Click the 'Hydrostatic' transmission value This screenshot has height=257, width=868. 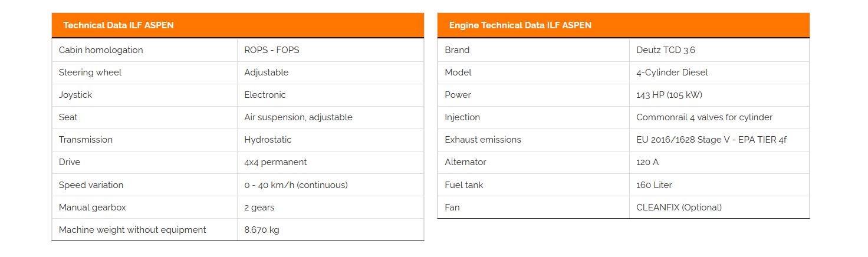(268, 140)
